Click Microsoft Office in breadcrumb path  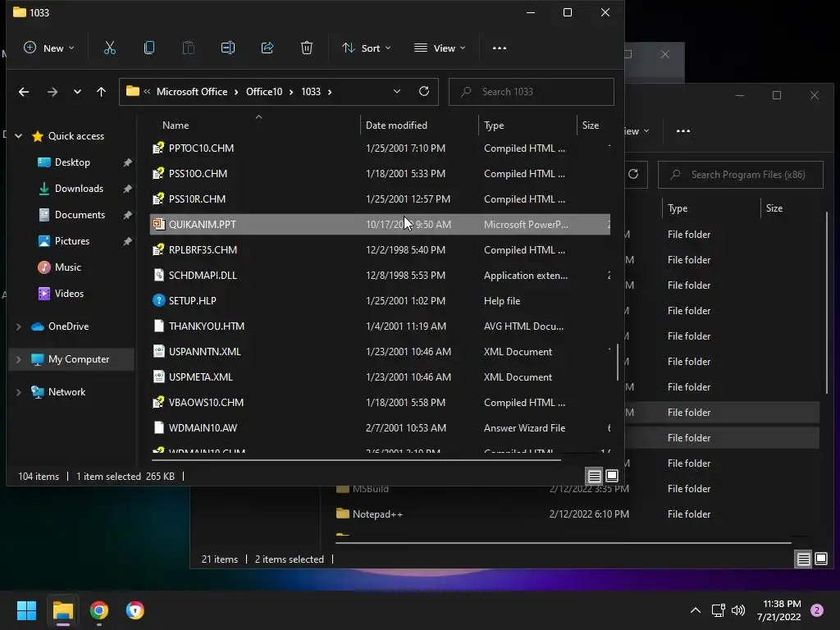click(x=192, y=92)
